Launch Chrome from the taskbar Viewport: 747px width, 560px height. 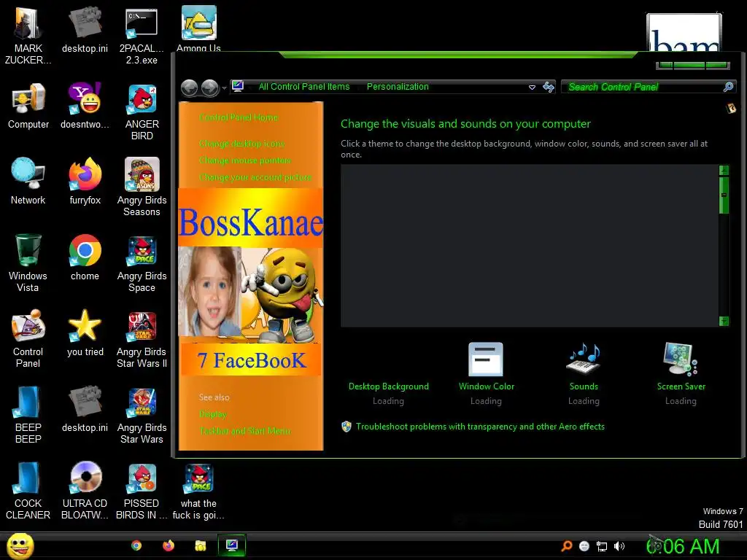point(136,545)
